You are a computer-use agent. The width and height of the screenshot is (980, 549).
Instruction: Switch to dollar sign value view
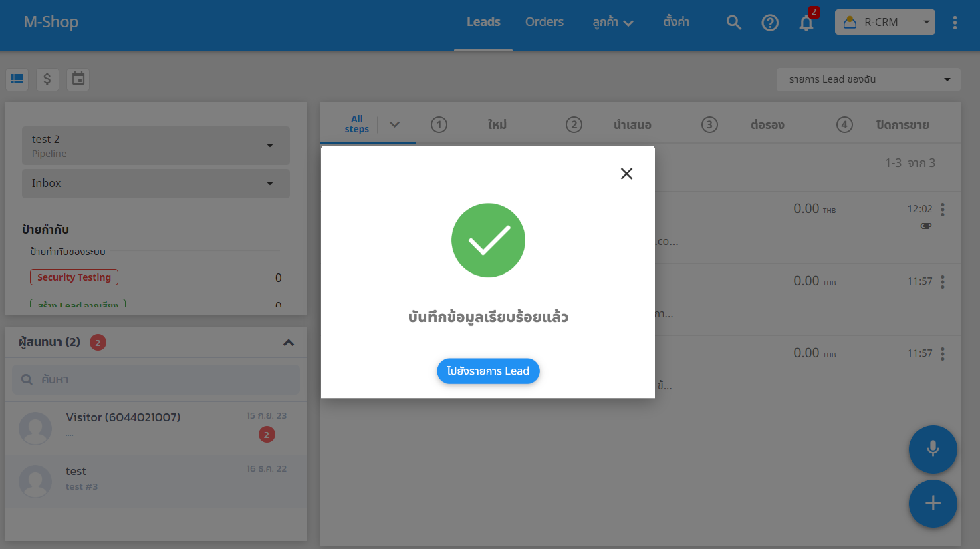pos(47,79)
